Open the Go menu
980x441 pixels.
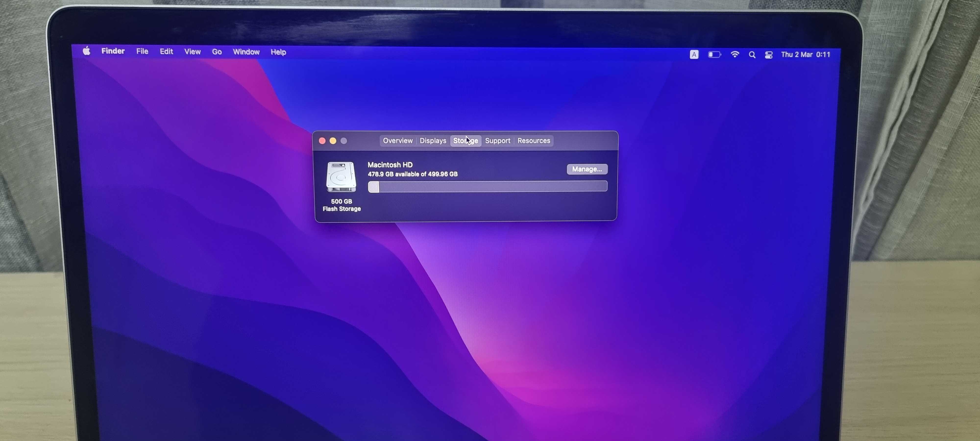(217, 52)
